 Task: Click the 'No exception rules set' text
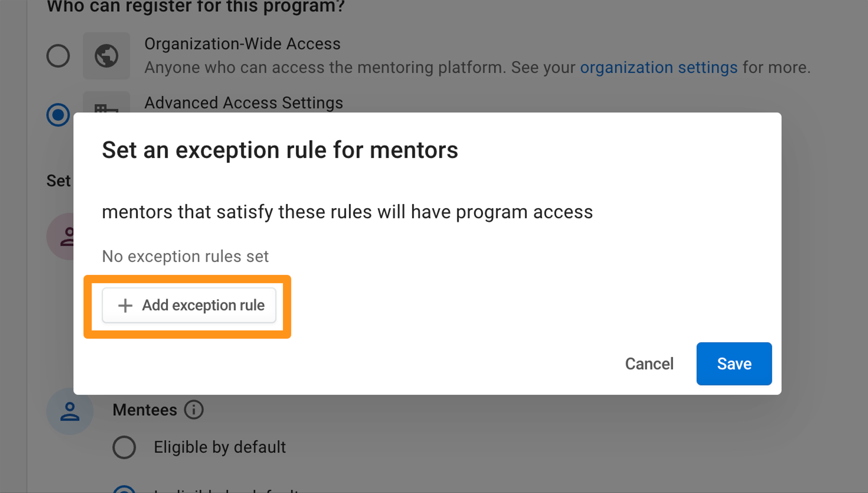point(185,256)
